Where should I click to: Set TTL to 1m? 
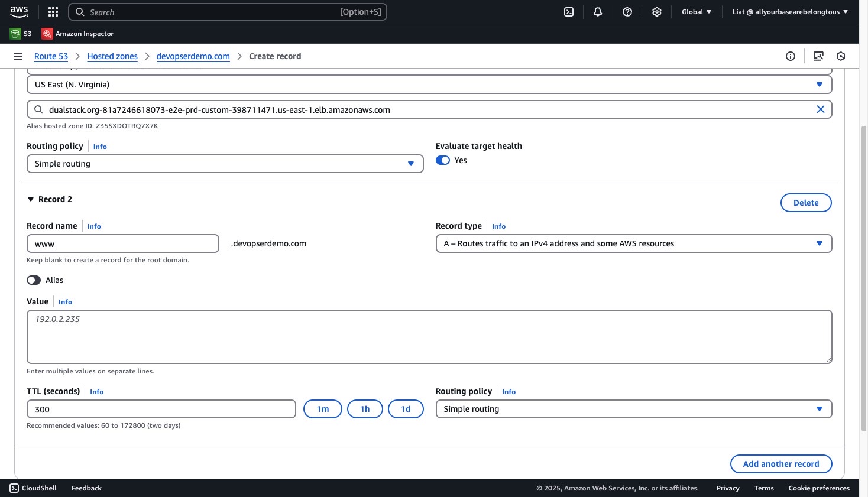(323, 409)
